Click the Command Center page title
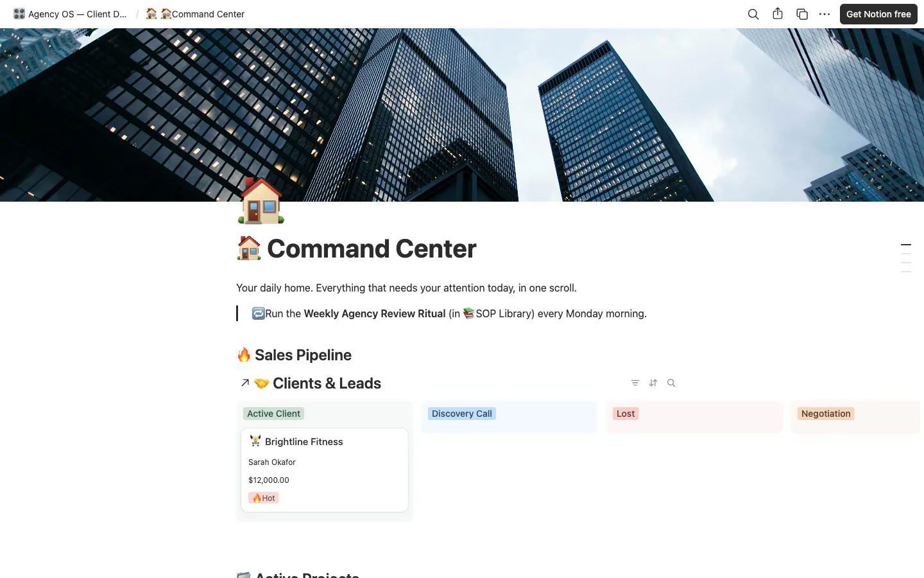This screenshot has height=578, width=924. 356,249
